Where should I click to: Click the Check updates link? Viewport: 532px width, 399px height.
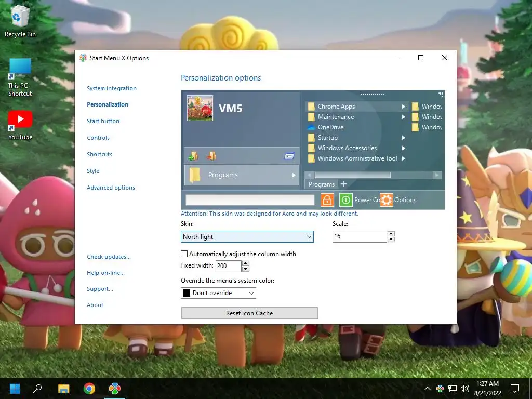tap(109, 257)
